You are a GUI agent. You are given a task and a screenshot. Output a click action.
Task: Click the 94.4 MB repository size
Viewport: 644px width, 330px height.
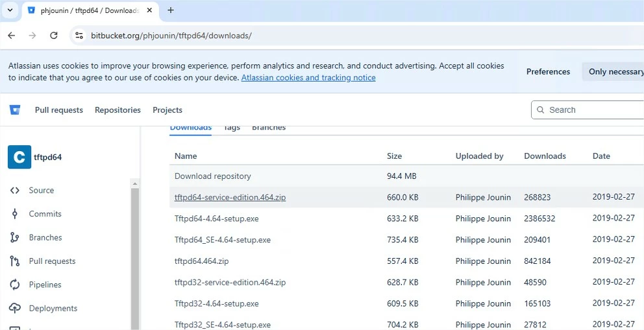(402, 176)
